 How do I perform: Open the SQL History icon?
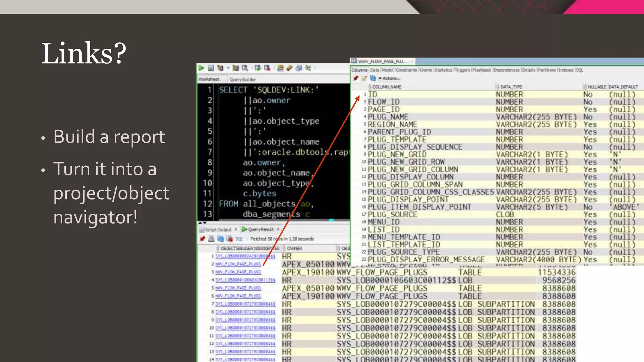299,68
